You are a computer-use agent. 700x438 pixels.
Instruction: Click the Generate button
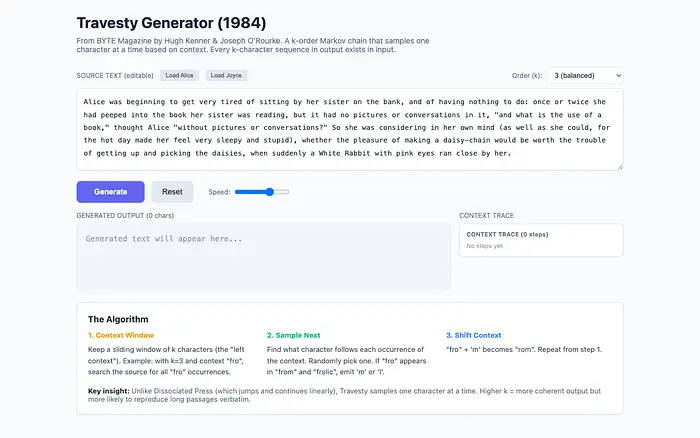click(x=110, y=191)
